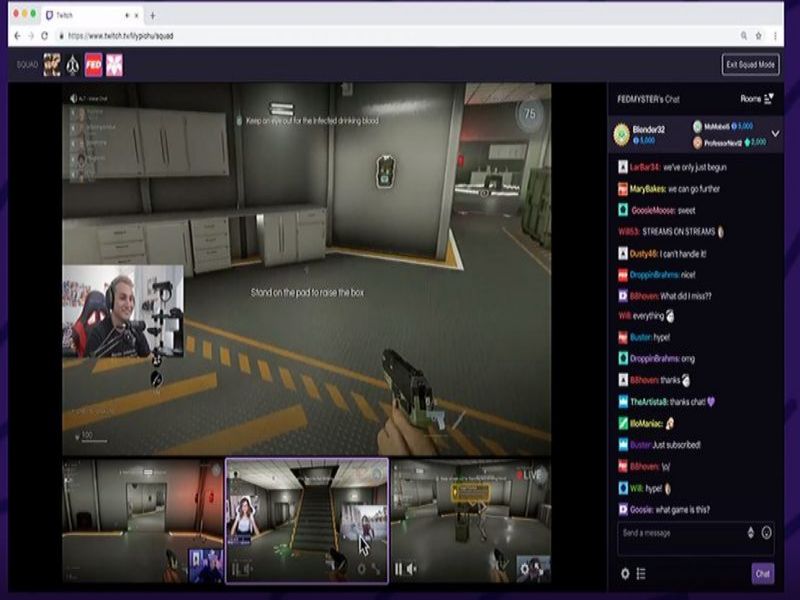Viewport: 800px width, 600px height.
Task: Select the red FED squad avatar
Action: click(x=93, y=65)
